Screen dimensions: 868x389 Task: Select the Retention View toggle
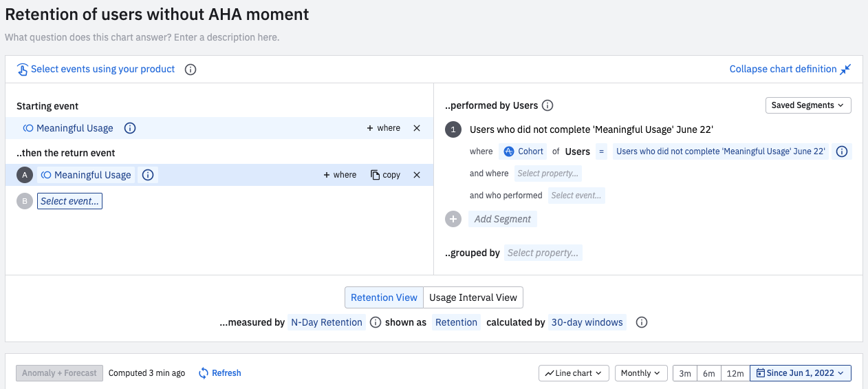(x=384, y=297)
